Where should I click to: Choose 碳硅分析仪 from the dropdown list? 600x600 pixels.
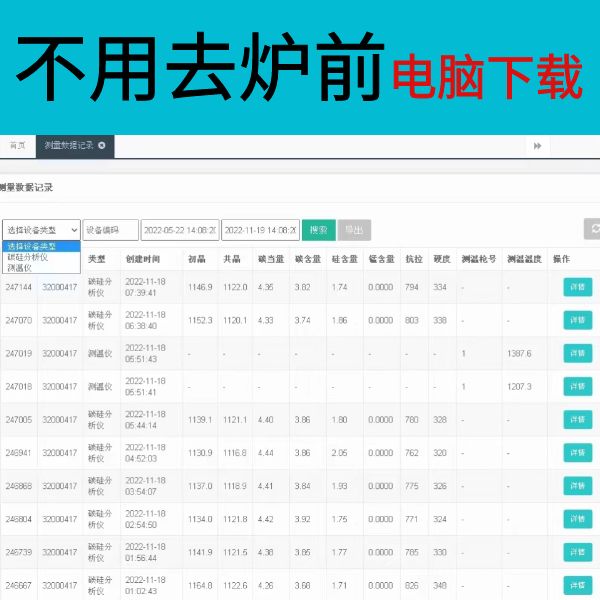(x=26, y=257)
